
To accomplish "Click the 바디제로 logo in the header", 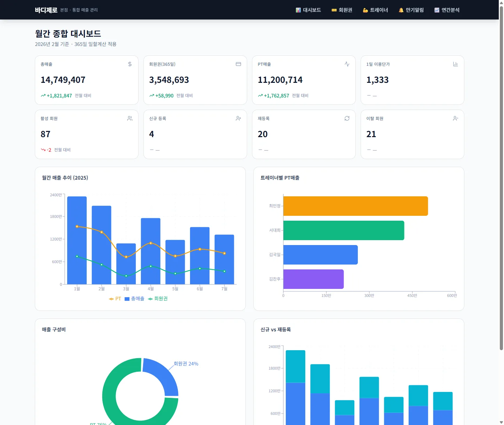I will pyautogui.click(x=46, y=10).
